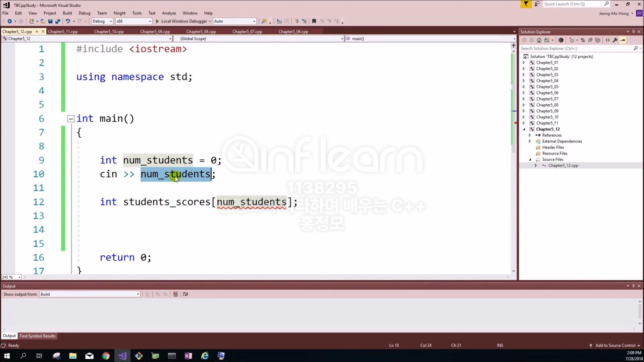Start Local Windows Debugger
Screen dimensions: 644x362
[181, 21]
